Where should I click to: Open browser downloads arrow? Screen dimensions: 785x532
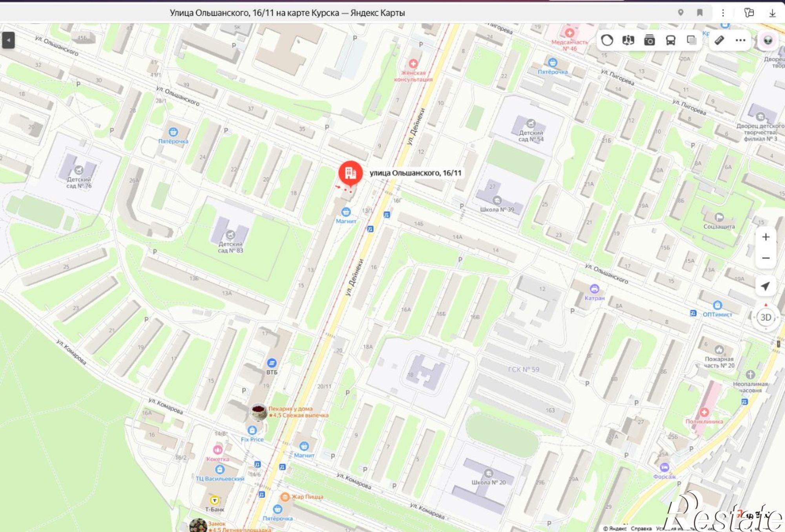click(772, 13)
